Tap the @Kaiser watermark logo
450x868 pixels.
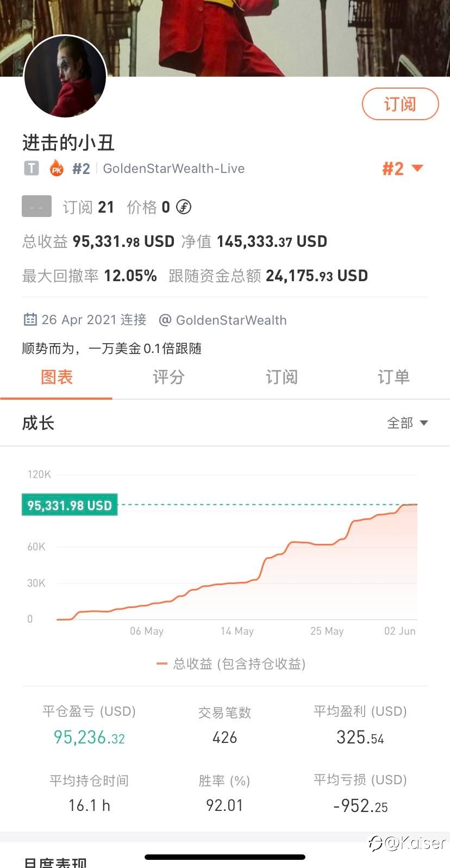[x=408, y=842]
